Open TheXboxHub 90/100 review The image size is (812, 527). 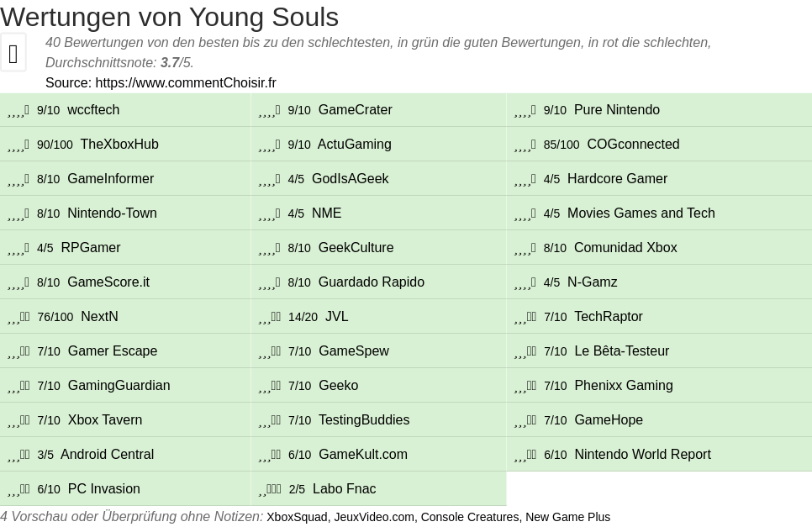[x=119, y=145]
